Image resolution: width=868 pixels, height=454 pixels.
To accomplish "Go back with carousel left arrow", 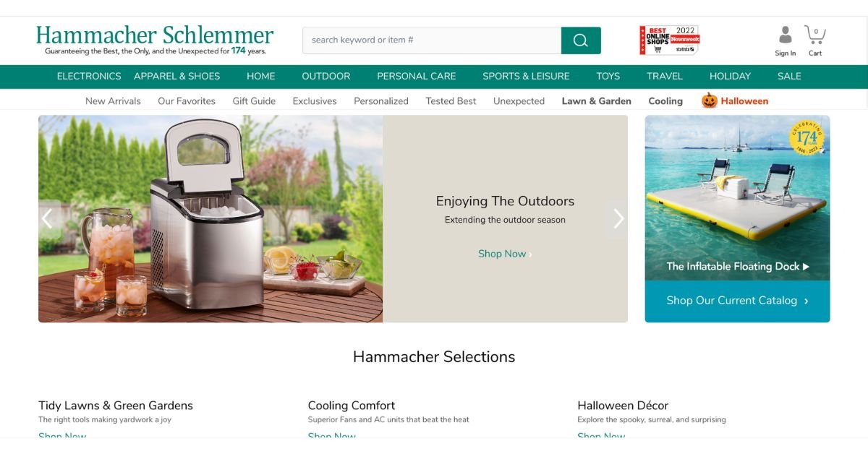I will point(48,218).
